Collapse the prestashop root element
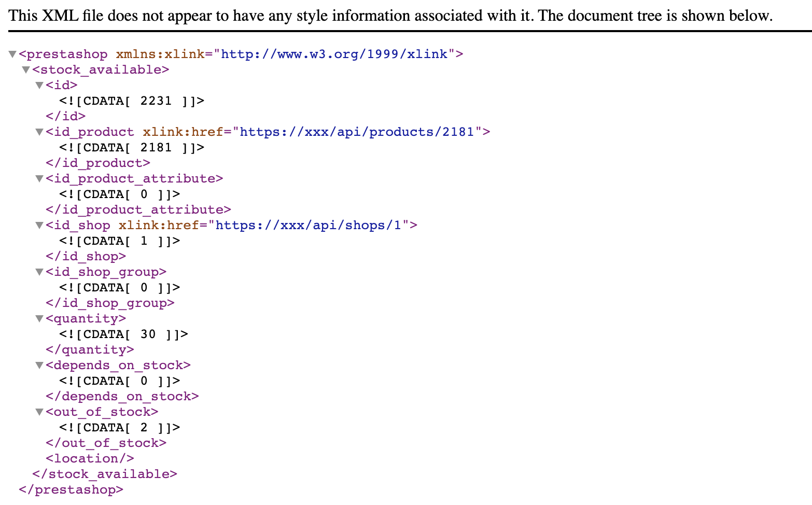812x505 pixels. tap(11, 53)
